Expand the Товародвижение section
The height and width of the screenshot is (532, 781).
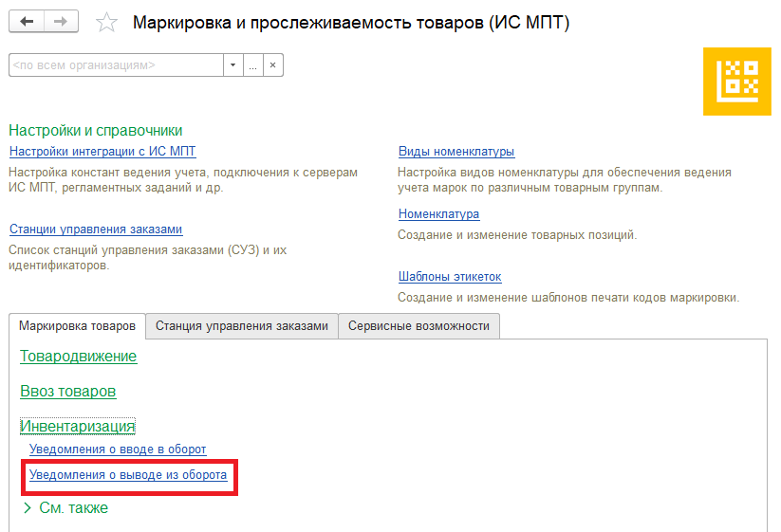78,357
